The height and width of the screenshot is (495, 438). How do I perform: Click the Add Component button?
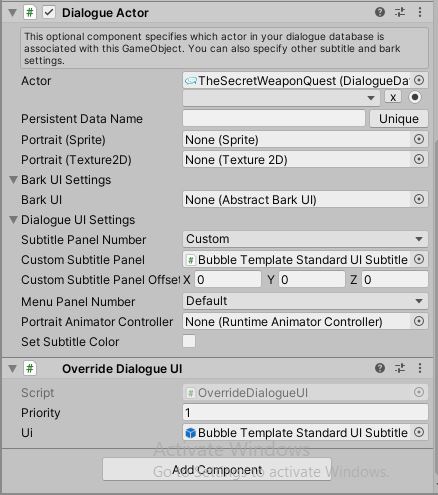(x=217, y=469)
